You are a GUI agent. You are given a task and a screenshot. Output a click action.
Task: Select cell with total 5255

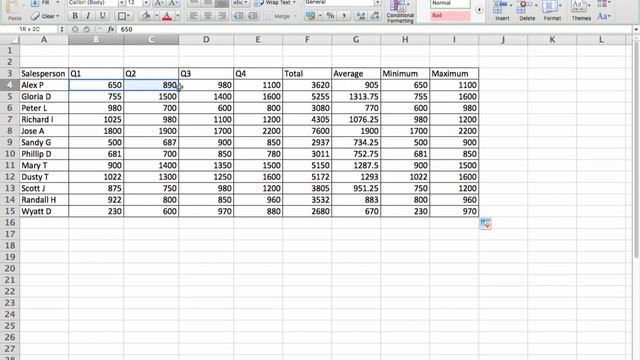point(307,96)
